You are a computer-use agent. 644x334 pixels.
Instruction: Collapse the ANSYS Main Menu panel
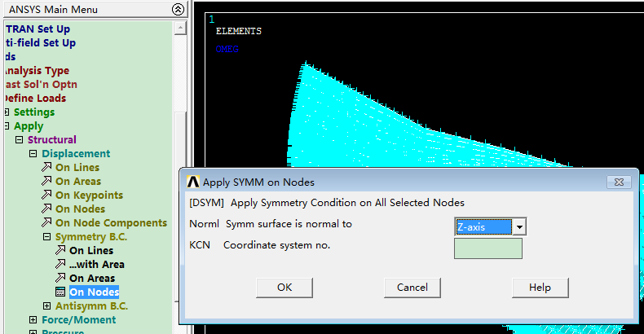point(178,9)
